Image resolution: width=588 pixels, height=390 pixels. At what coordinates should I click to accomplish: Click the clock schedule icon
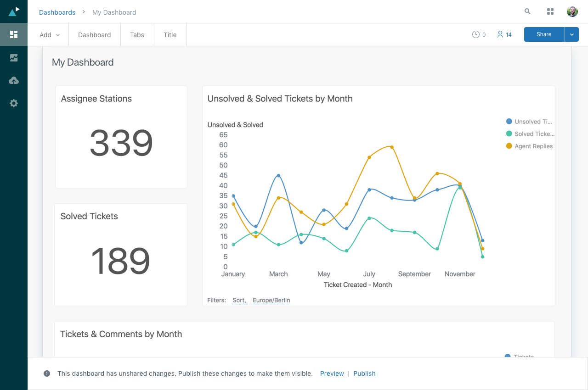coord(476,34)
